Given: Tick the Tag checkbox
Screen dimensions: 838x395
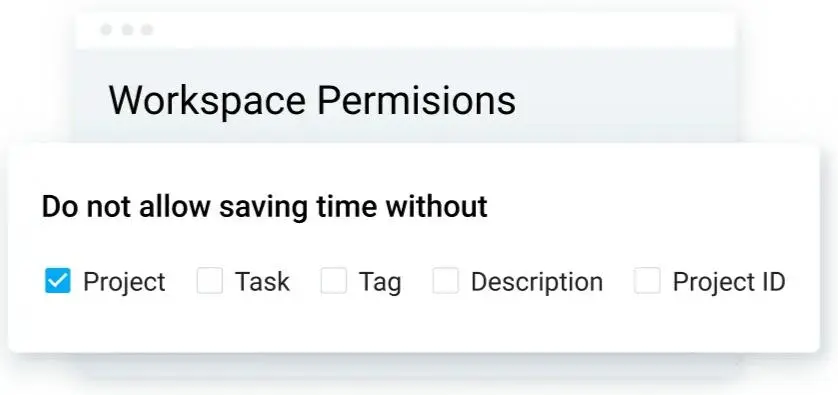Looking at the screenshot, I should [333, 281].
